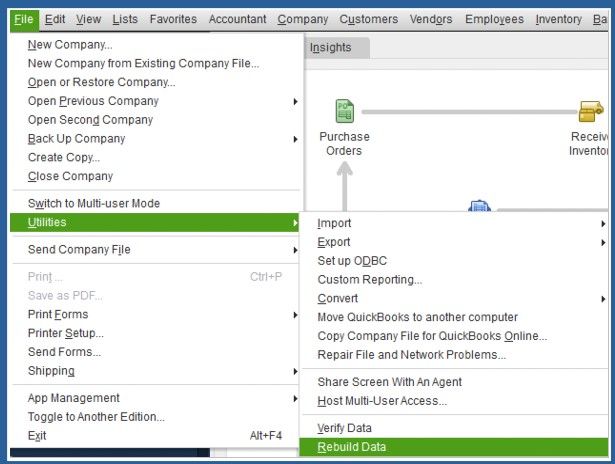Screen dimensions: 615x464
Task: Open the Inventory menu
Action: [x=558, y=19]
